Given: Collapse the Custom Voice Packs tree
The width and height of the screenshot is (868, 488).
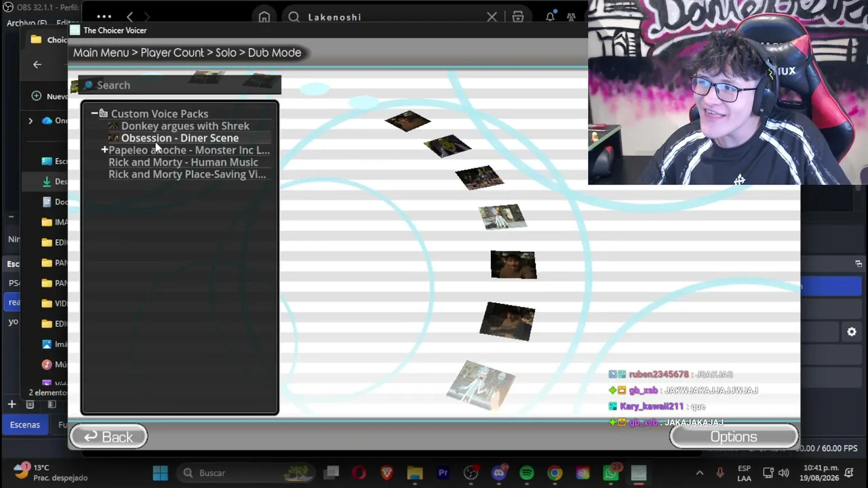Looking at the screenshot, I should pyautogui.click(x=94, y=114).
